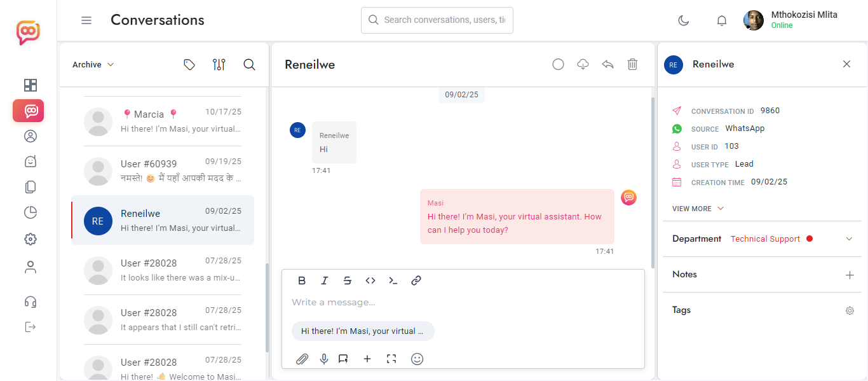
Task: Click the microphone voice message icon
Action: pos(324,359)
